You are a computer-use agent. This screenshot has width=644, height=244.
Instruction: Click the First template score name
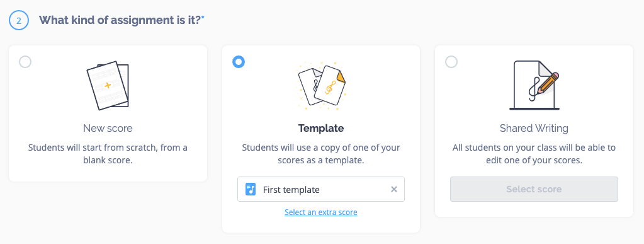click(x=291, y=190)
